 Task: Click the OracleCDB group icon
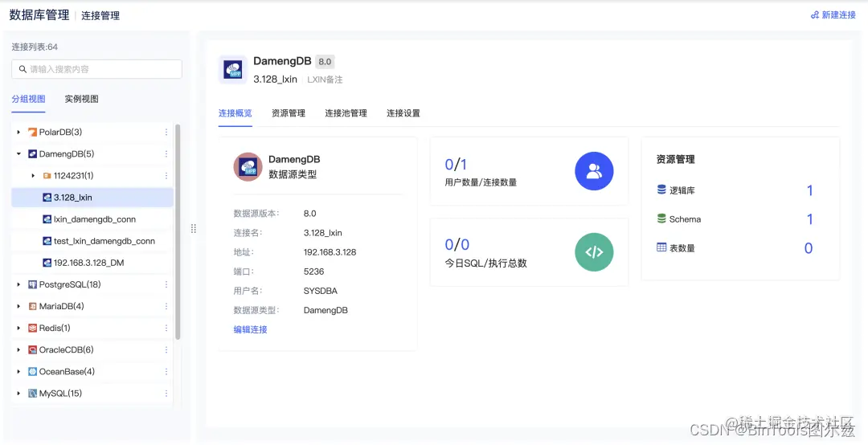33,349
